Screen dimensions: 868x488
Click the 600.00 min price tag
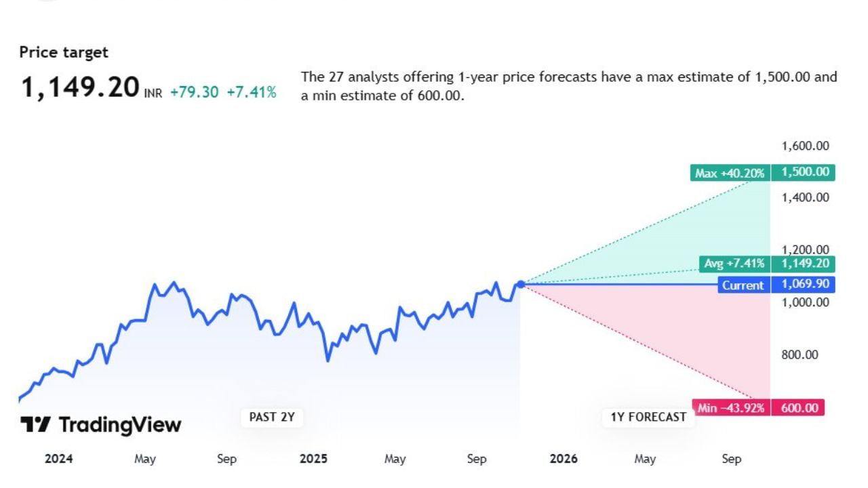point(800,408)
